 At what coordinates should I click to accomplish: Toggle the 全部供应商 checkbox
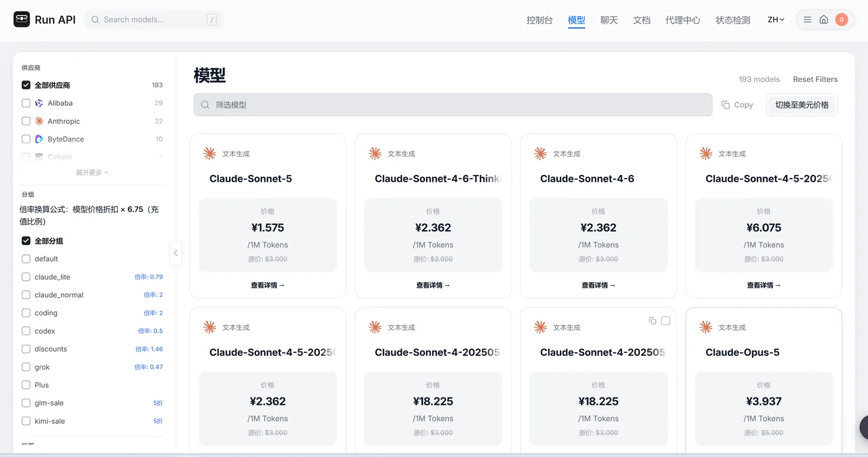tap(26, 85)
